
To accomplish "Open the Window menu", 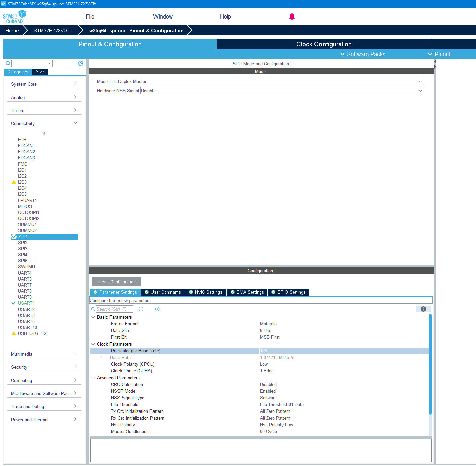I will click(163, 16).
